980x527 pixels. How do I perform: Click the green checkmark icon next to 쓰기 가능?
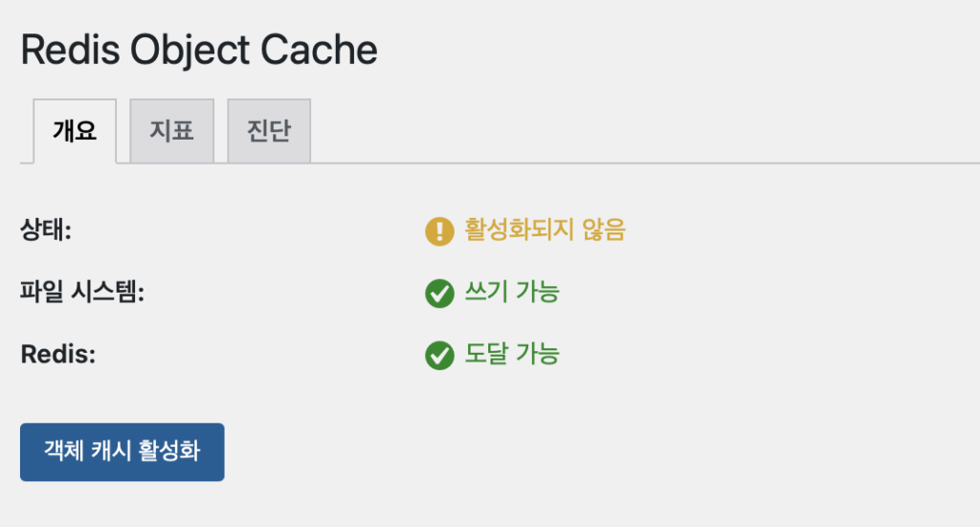pos(439,294)
